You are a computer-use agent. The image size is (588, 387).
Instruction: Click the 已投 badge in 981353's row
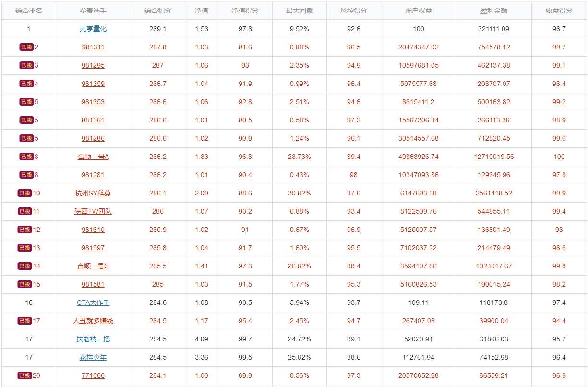(26, 102)
